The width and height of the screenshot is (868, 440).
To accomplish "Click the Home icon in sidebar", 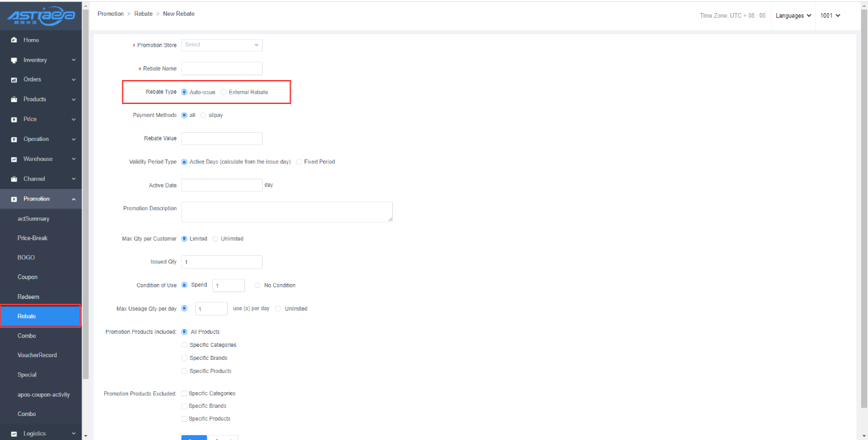I will click(x=14, y=40).
